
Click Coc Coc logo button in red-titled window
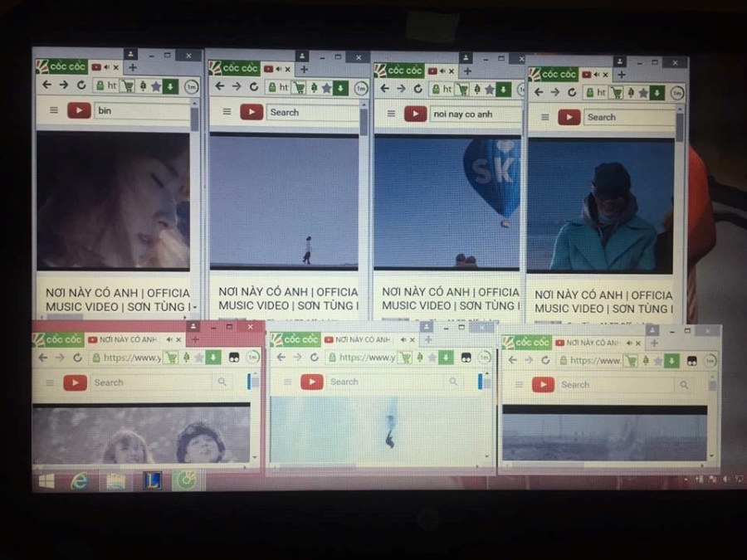58,339
